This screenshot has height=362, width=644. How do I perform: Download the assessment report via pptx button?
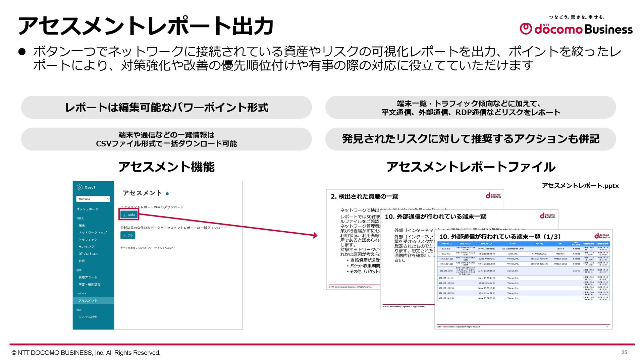coord(128,215)
